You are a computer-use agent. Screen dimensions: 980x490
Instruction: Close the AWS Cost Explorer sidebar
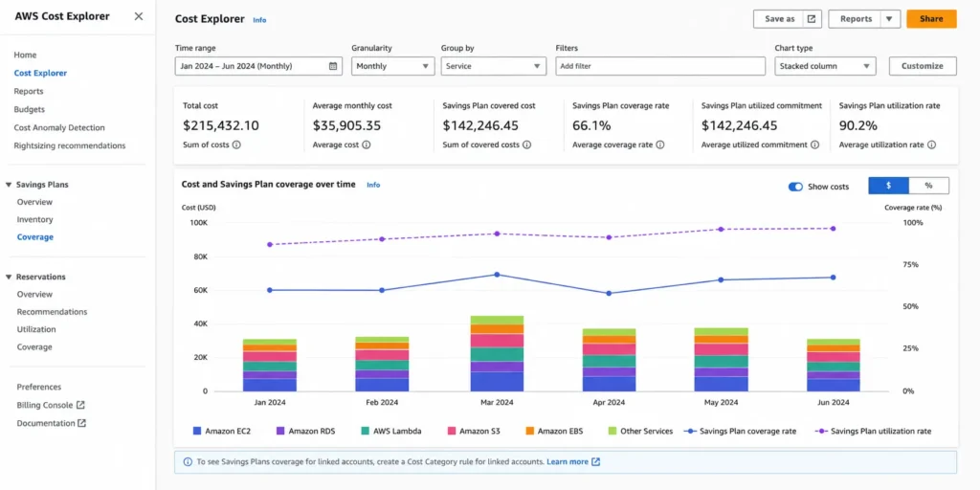click(139, 16)
